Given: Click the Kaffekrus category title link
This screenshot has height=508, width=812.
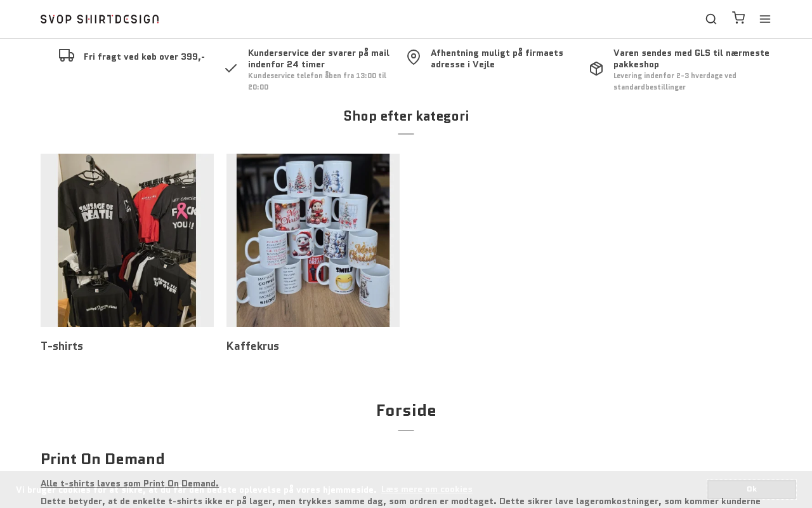Looking at the screenshot, I should pos(252,346).
